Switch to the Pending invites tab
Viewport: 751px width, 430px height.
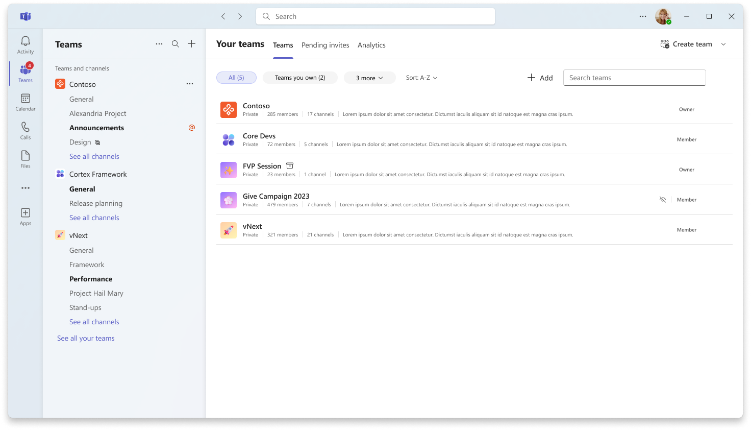[x=325, y=45]
